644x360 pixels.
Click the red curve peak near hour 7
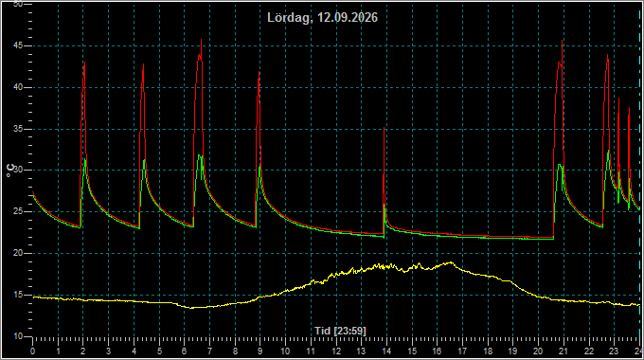point(201,40)
